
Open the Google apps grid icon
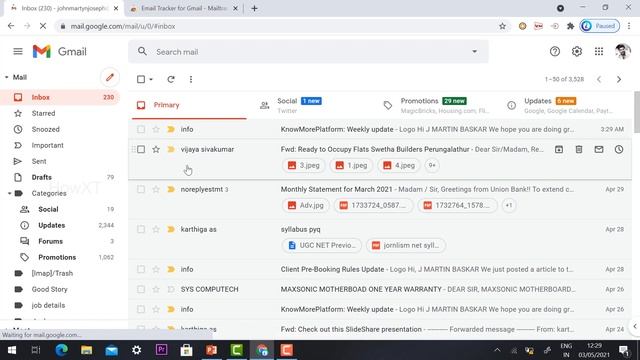[x=599, y=51]
